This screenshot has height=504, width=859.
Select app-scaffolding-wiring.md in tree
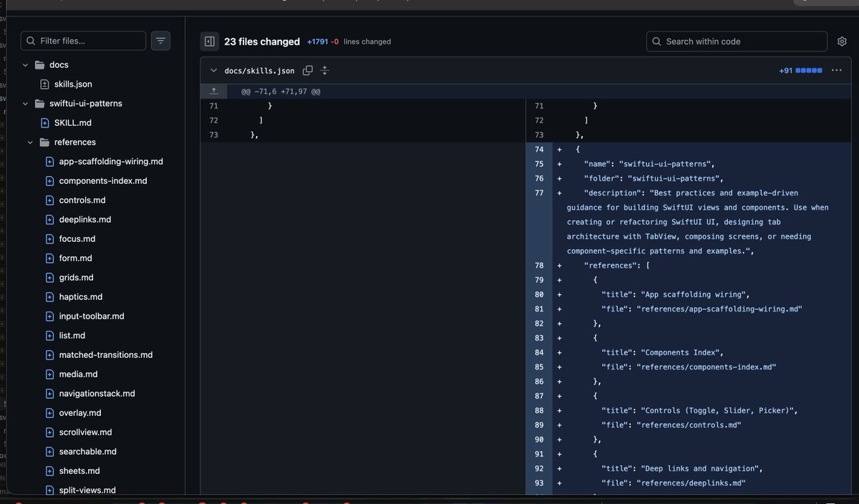pos(111,161)
